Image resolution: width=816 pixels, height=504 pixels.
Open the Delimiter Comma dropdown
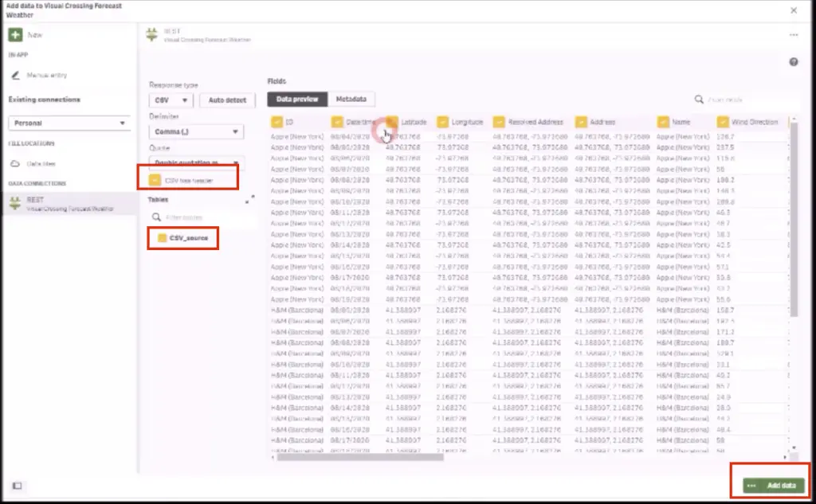[196, 132]
